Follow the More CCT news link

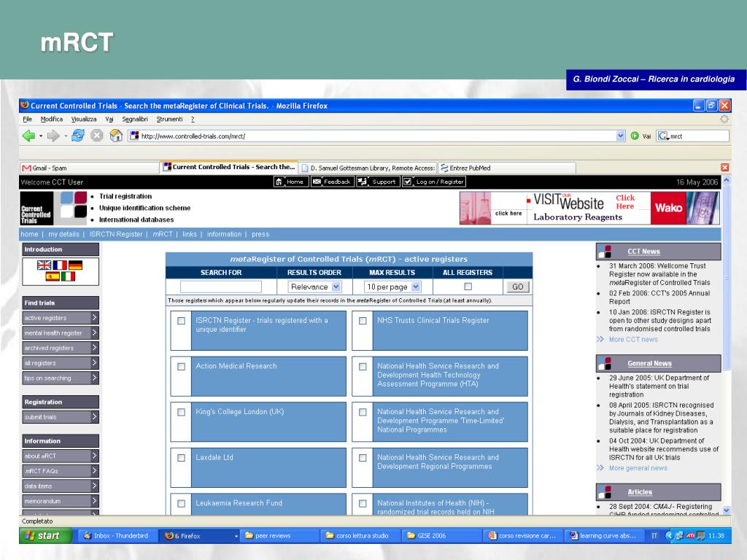(x=633, y=340)
